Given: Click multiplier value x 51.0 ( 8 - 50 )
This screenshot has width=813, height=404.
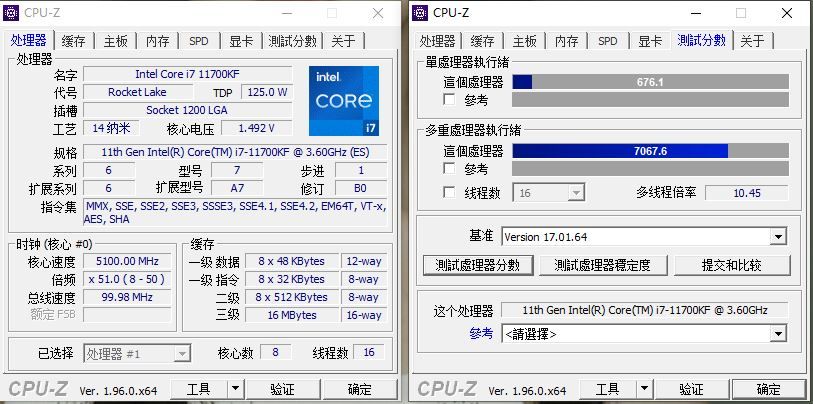Looking at the screenshot, I should click(x=127, y=279).
